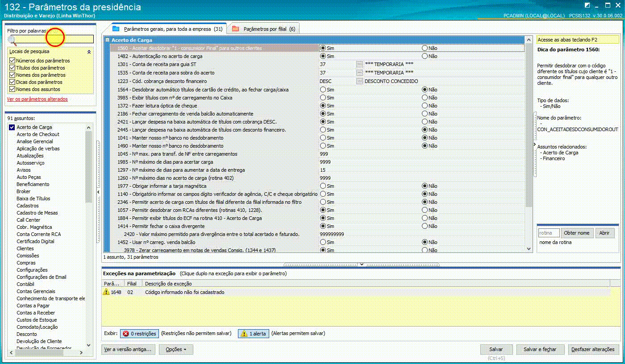
Task: Toggle Dicas dos parâmetros checkbox
Action: pos(12,82)
